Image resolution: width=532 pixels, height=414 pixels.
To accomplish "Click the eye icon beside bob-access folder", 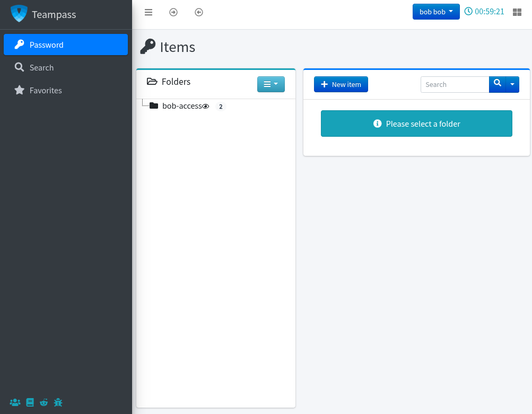I will point(206,105).
